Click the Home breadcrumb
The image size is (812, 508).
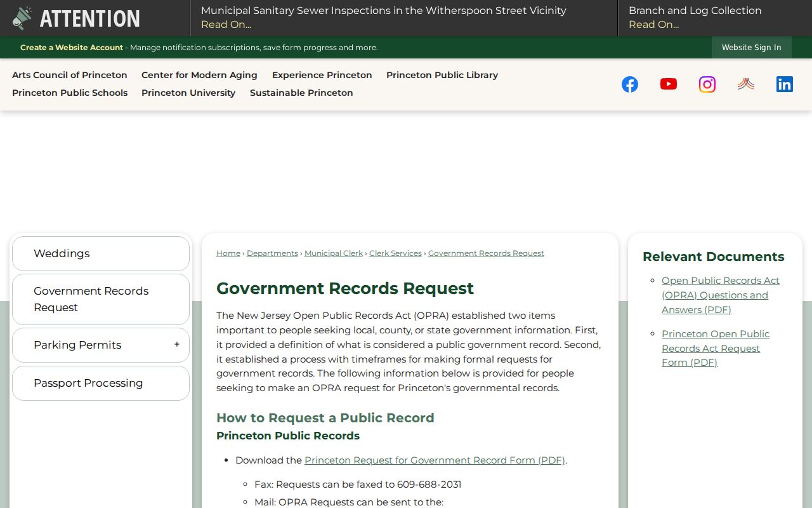228,253
